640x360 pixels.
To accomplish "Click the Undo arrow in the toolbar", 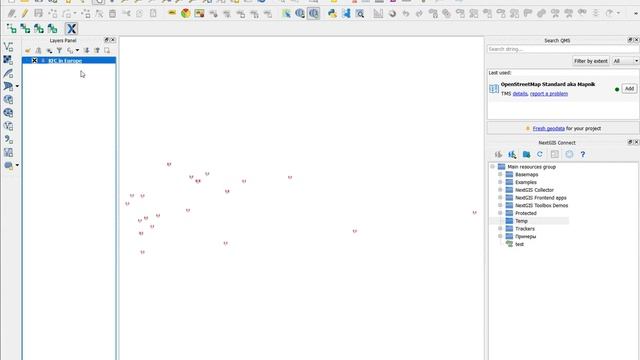I will [405, 14].
